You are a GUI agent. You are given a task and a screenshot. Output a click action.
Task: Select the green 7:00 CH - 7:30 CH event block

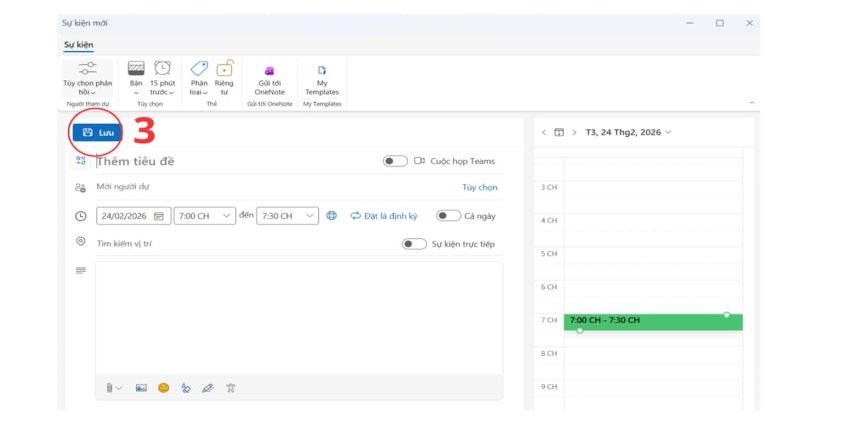coord(653,322)
